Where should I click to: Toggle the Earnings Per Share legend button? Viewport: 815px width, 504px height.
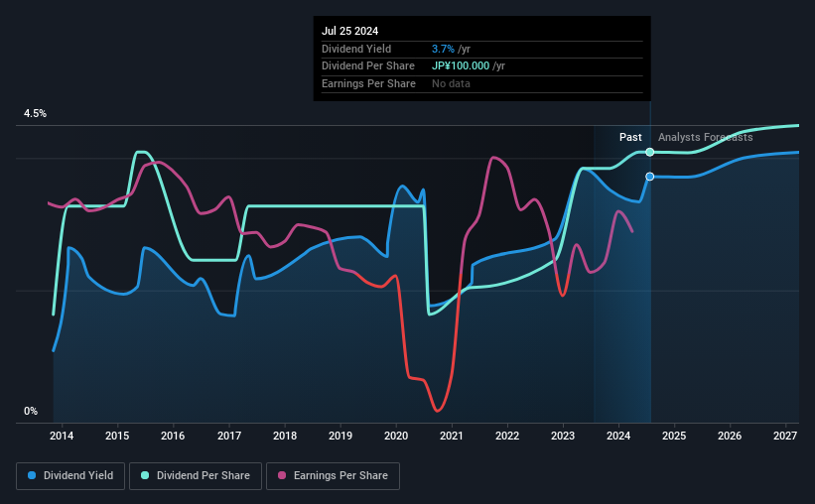pyautogui.click(x=334, y=476)
